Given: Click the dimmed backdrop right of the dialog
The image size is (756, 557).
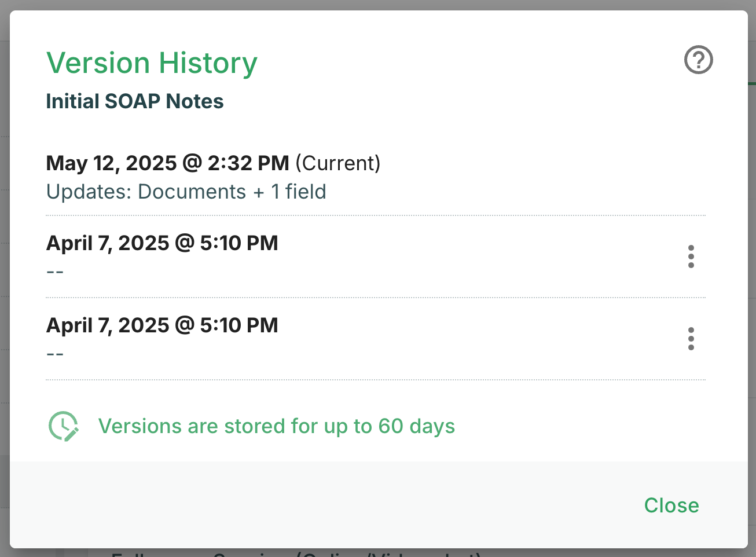Looking at the screenshot, I should click(x=752, y=278).
